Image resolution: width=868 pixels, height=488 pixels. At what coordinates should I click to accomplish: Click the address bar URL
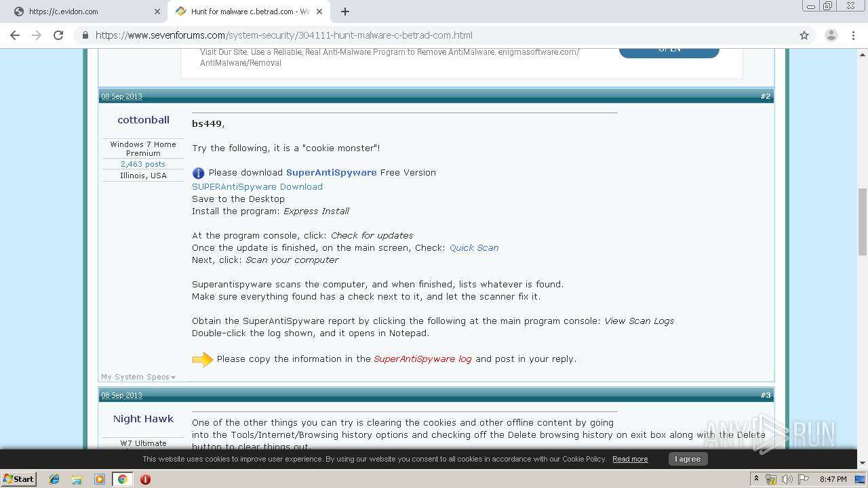coord(284,35)
